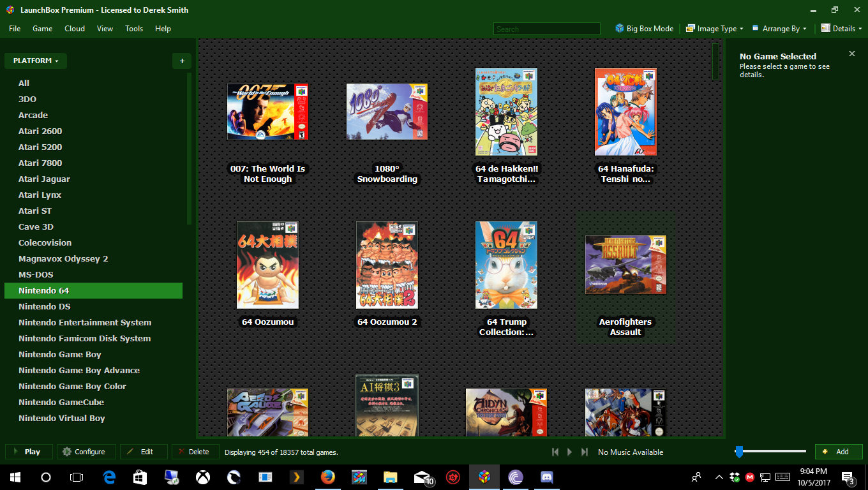The width and height of the screenshot is (868, 490).
Task: Click the game grid vertical scrollbar
Action: [x=715, y=62]
